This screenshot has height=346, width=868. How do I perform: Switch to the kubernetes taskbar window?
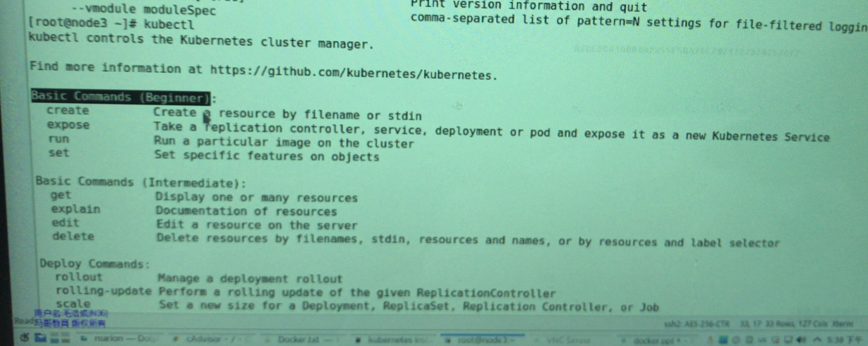(394, 340)
